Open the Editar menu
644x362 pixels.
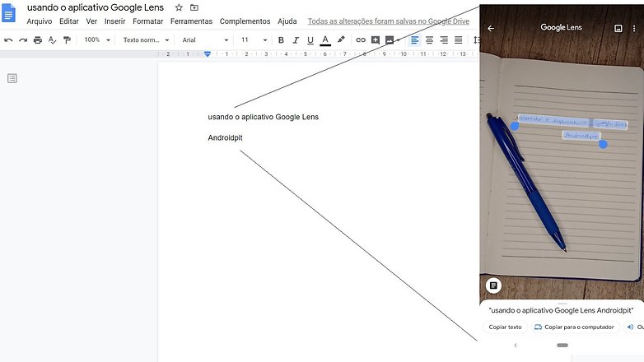point(69,21)
